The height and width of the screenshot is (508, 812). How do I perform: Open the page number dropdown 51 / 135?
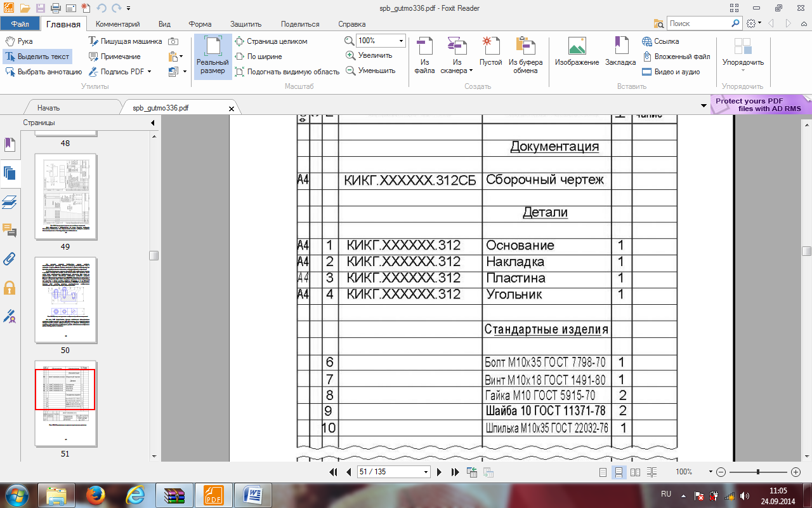click(x=426, y=472)
